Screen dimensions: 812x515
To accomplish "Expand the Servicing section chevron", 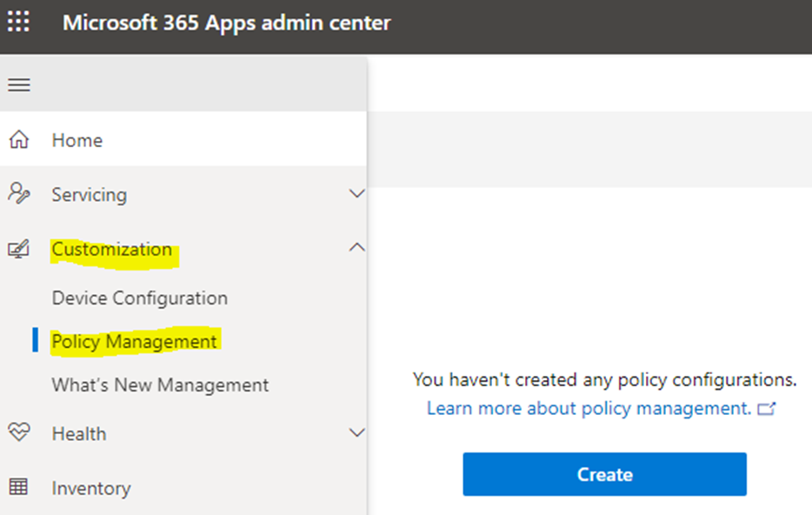I will (356, 194).
